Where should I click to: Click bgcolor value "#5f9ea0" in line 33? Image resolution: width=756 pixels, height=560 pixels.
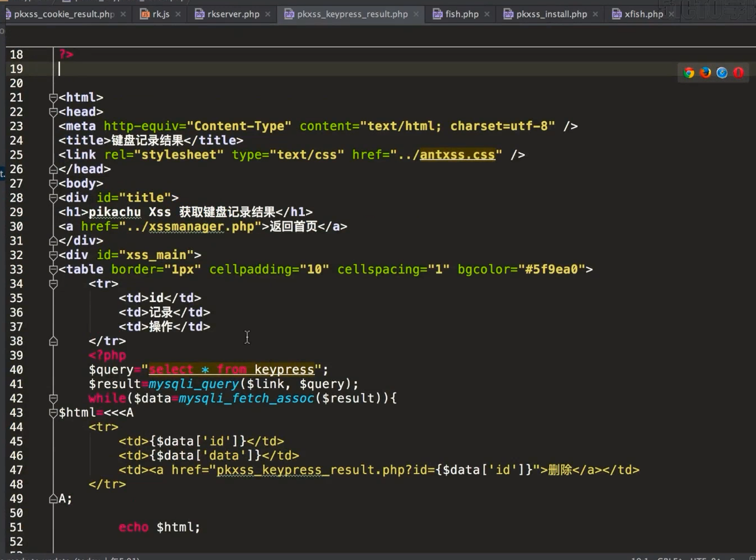tap(551, 270)
